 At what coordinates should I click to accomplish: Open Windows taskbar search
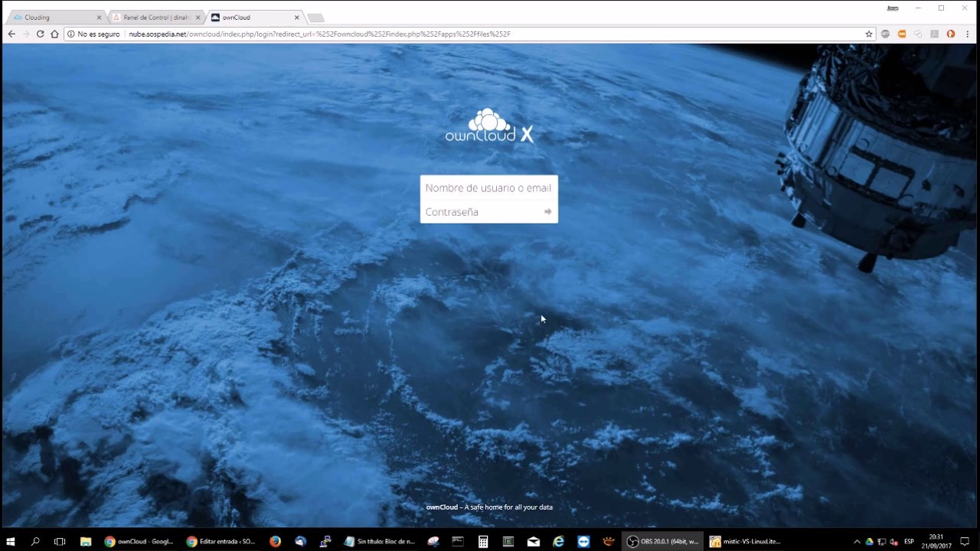tap(35, 541)
